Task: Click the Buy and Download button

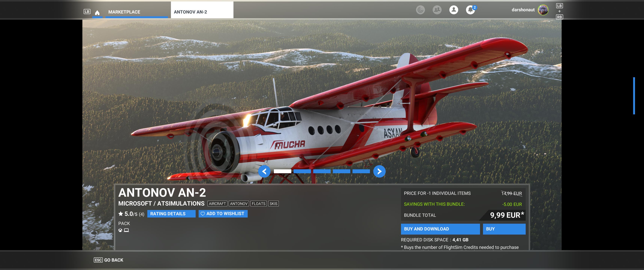Action: (440, 229)
